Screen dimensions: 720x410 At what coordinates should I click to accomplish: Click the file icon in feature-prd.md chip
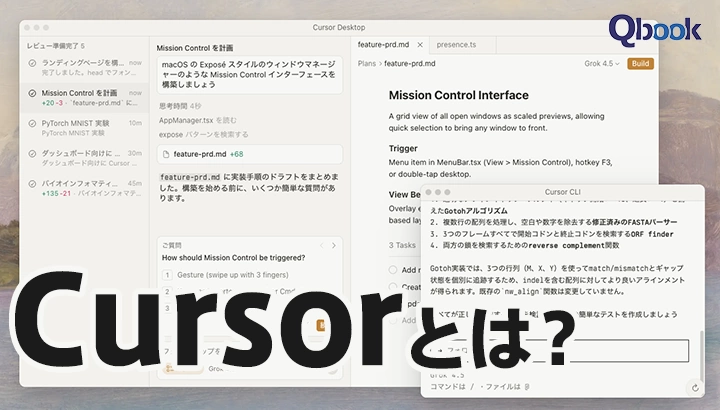[166, 154]
